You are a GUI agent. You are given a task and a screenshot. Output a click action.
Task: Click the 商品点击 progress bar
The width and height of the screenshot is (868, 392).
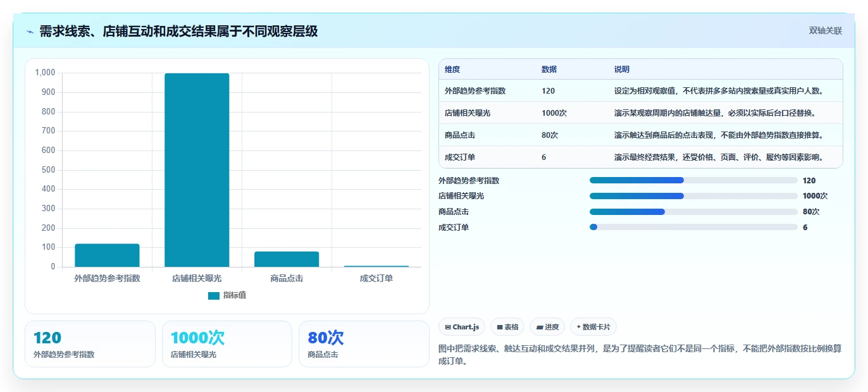693,212
